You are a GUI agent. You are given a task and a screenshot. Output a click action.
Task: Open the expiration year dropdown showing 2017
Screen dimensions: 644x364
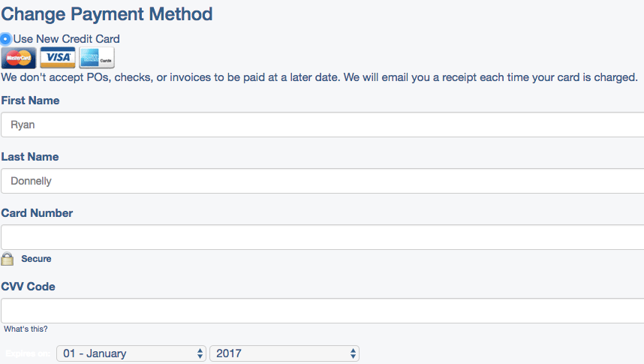click(x=284, y=353)
